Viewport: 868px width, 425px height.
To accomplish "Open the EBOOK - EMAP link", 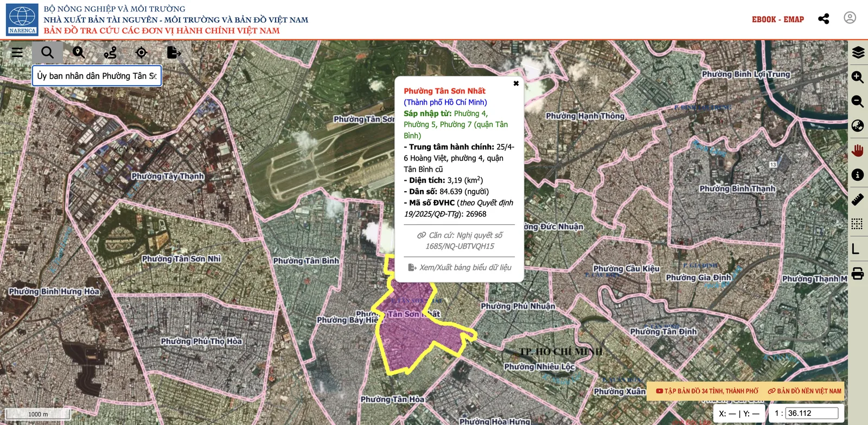I will pos(778,20).
